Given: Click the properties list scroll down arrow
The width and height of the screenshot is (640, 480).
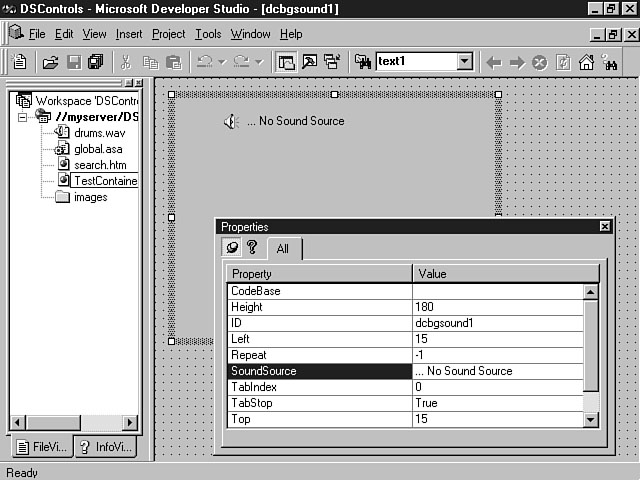Looking at the screenshot, I should [591, 419].
